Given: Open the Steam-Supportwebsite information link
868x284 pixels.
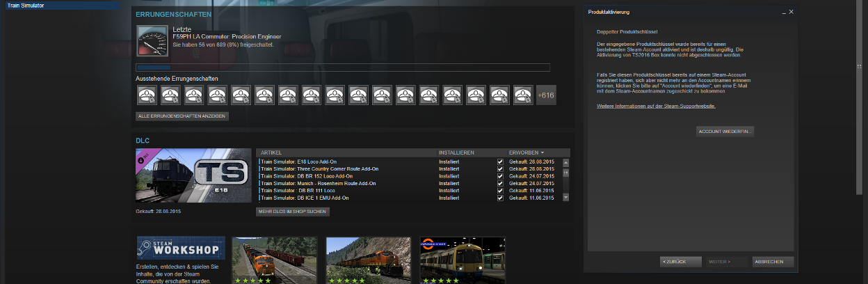Looking at the screenshot, I should coord(656,106).
